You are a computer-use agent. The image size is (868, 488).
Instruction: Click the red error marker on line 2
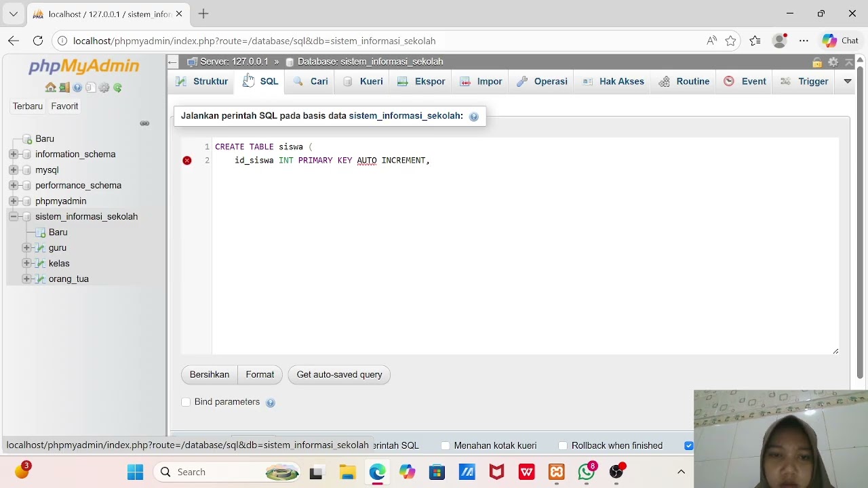187,161
